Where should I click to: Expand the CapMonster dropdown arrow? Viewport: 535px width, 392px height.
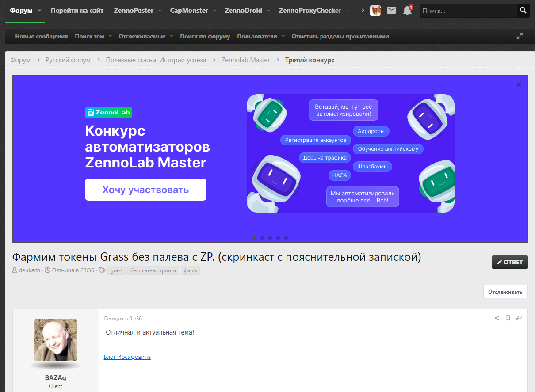214,11
